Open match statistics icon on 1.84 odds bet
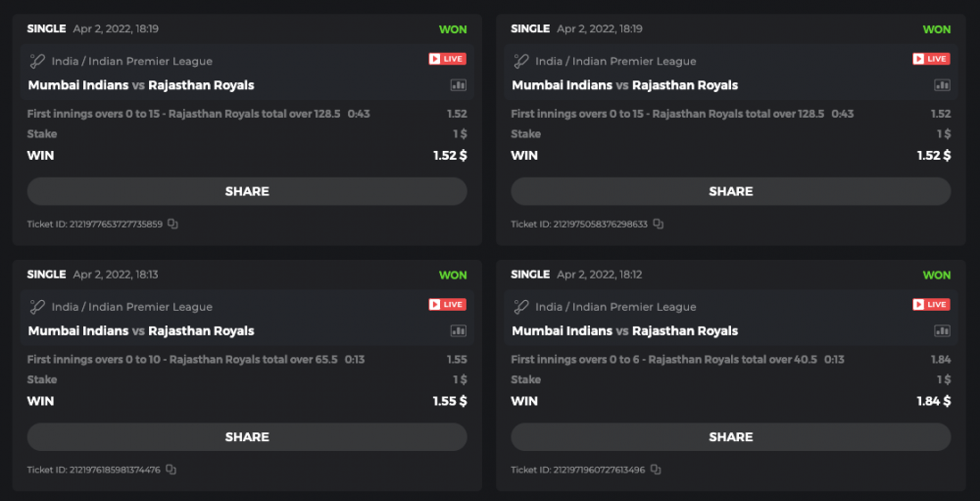Screen dimensions: 980x501 tap(942, 330)
